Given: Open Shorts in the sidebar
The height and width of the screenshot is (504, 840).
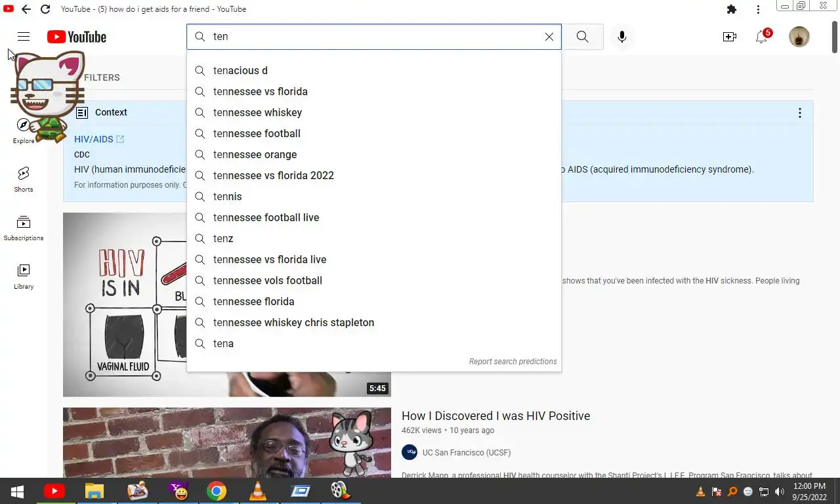Looking at the screenshot, I should pyautogui.click(x=24, y=179).
